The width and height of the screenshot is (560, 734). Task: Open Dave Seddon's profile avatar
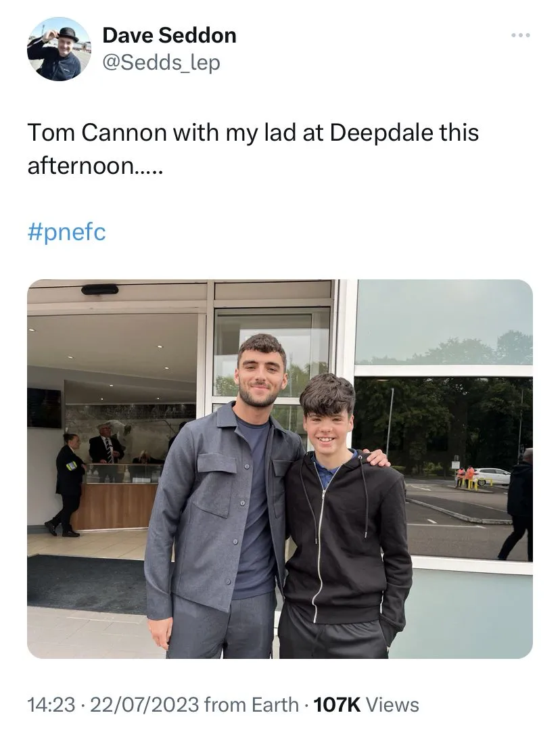click(x=59, y=49)
